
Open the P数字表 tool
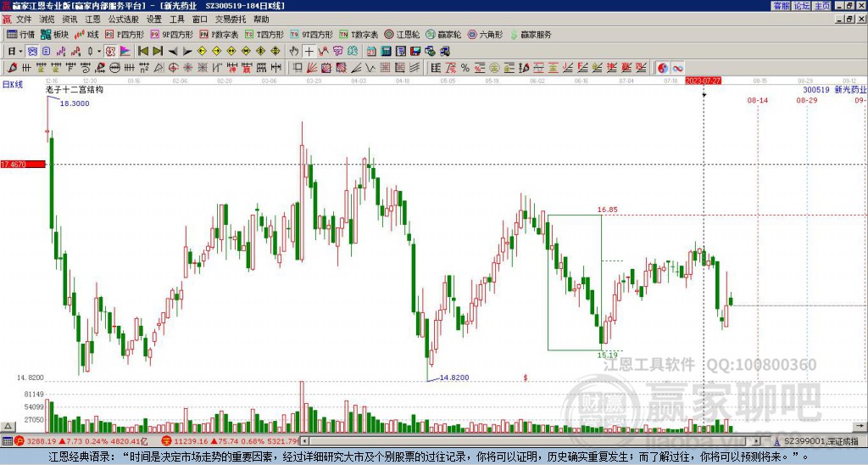[219, 34]
